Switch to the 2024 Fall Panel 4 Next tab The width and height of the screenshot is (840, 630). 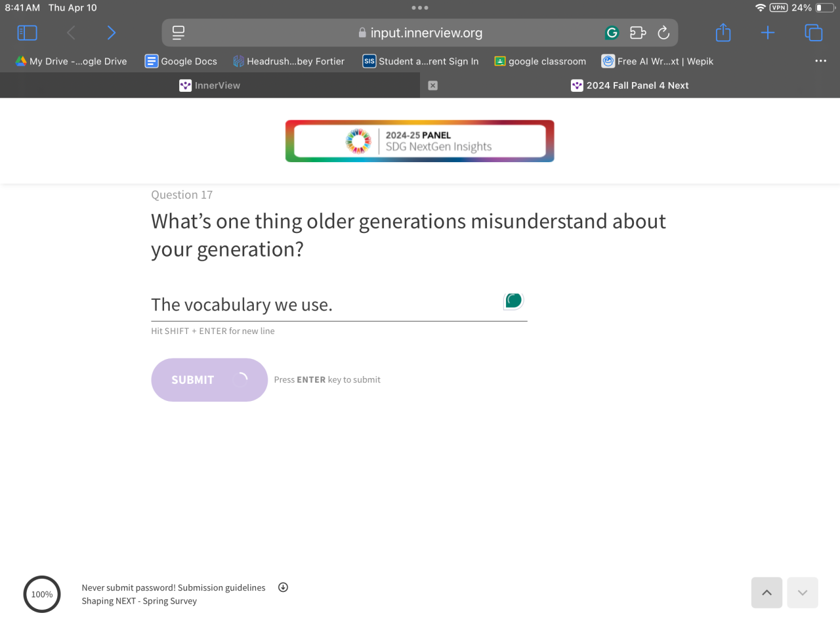coord(630,85)
